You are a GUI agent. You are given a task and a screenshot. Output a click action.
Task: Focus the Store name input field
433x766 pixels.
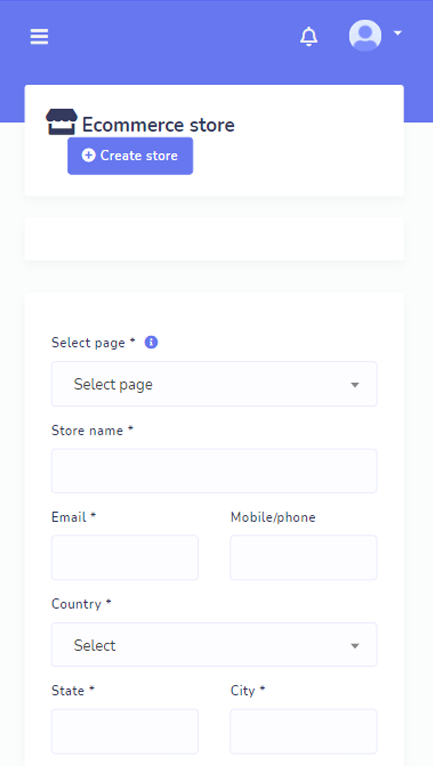tap(214, 471)
